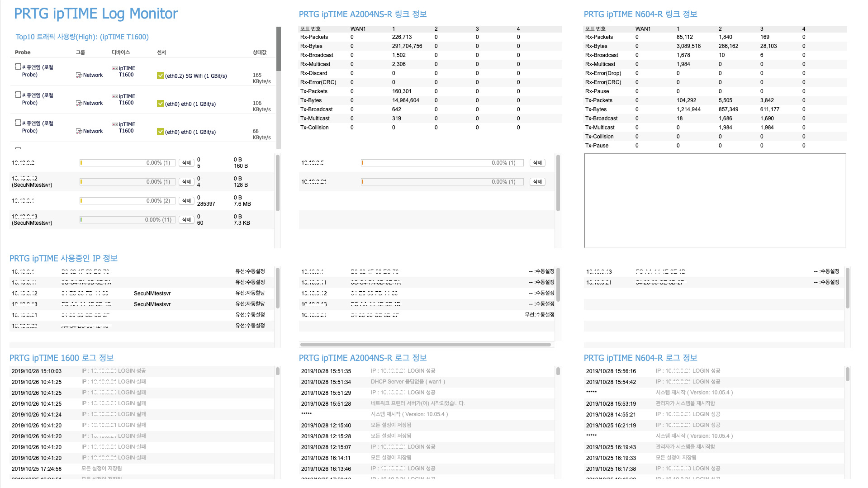Click the progress bar showing 0.00% (11)
Viewport: 868px width, 488px height.
128,220
